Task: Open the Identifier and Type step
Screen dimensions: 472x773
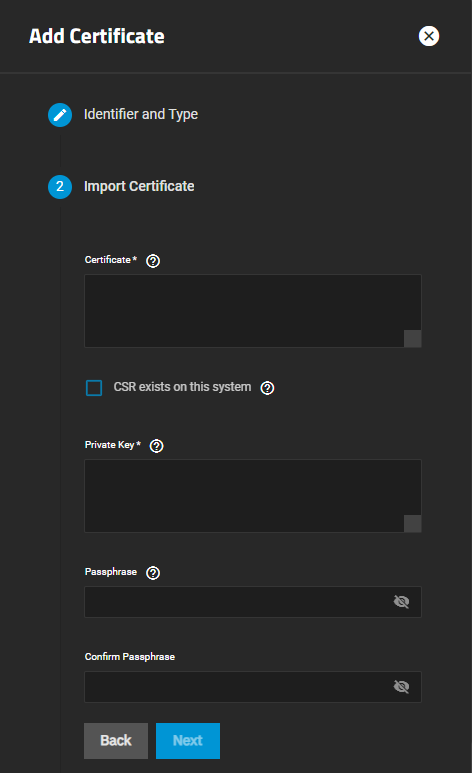Action: pos(141,114)
